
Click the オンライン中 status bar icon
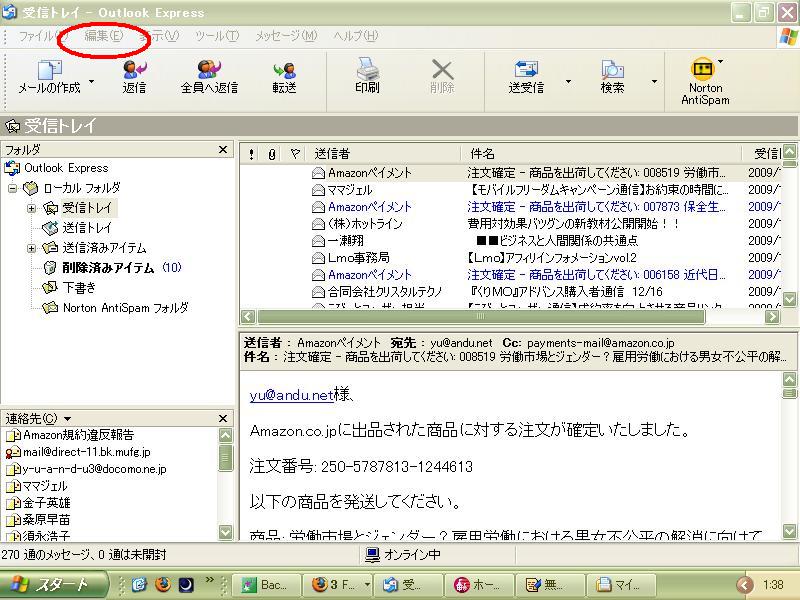pyautogui.click(x=373, y=555)
